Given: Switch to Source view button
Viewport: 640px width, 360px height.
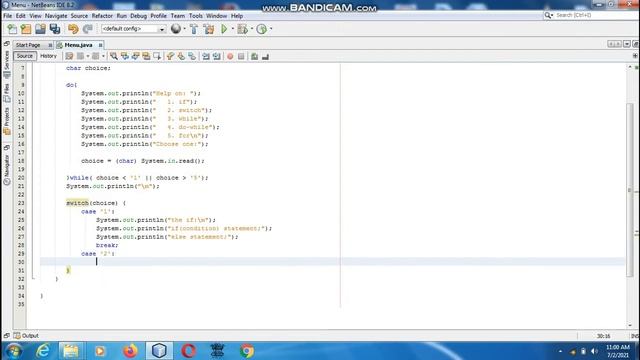Looking at the screenshot, I should click(x=24, y=56).
